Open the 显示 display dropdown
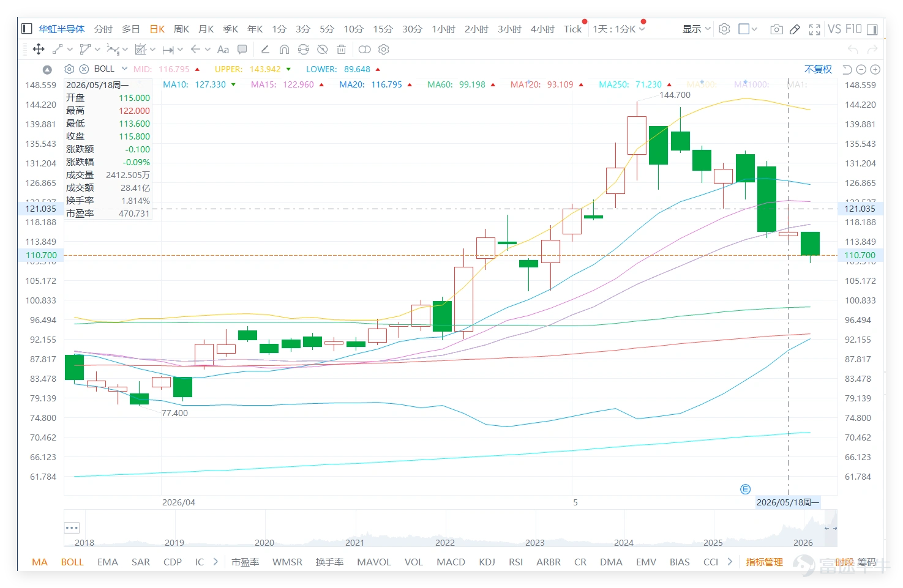The width and height of the screenshot is (903, 588). click(x=696, y=29)
